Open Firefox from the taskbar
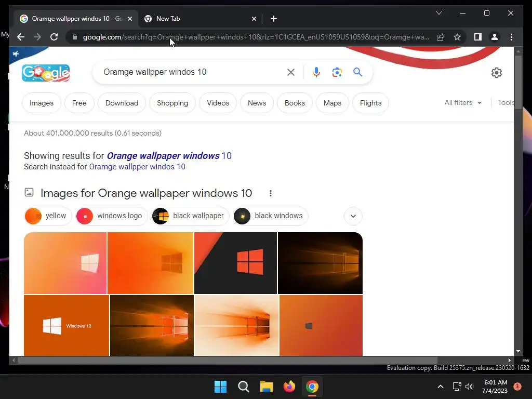Viewport: 532px width, 399px height. (x=289, y=387)
